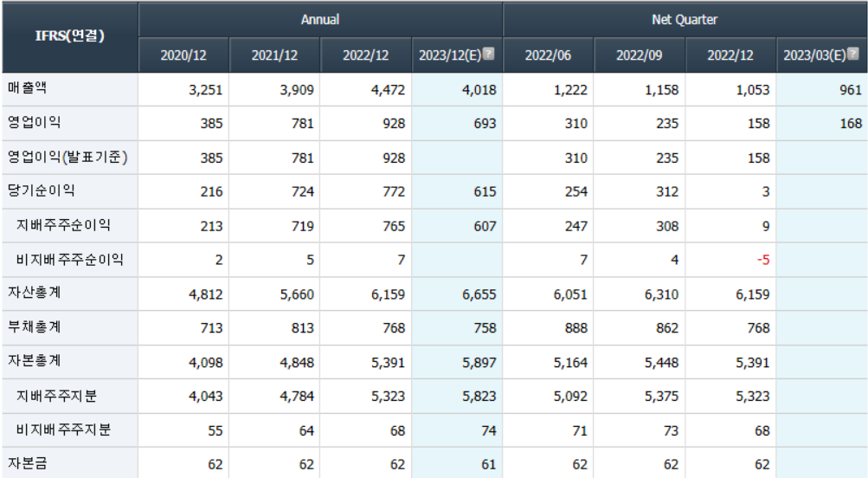Select the 비지배주주순이익 row label
This screenshot has height=478, width=868.
[70, 259]
